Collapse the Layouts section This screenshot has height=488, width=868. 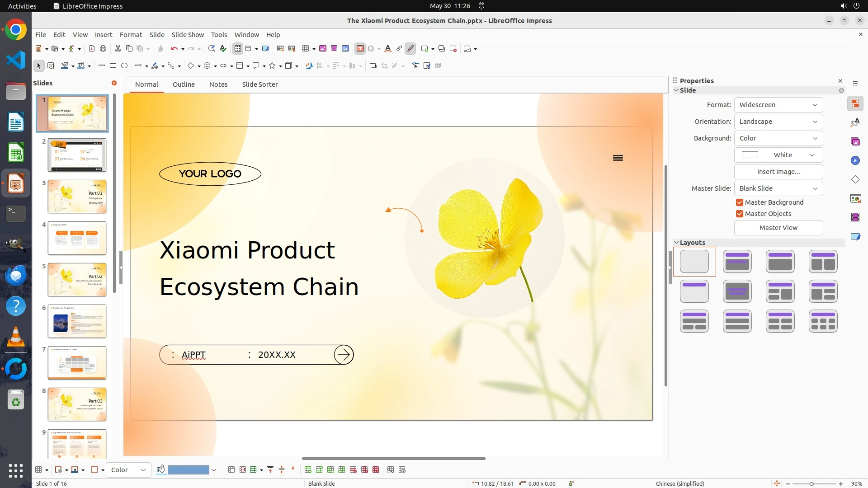[x=677, y=243]
